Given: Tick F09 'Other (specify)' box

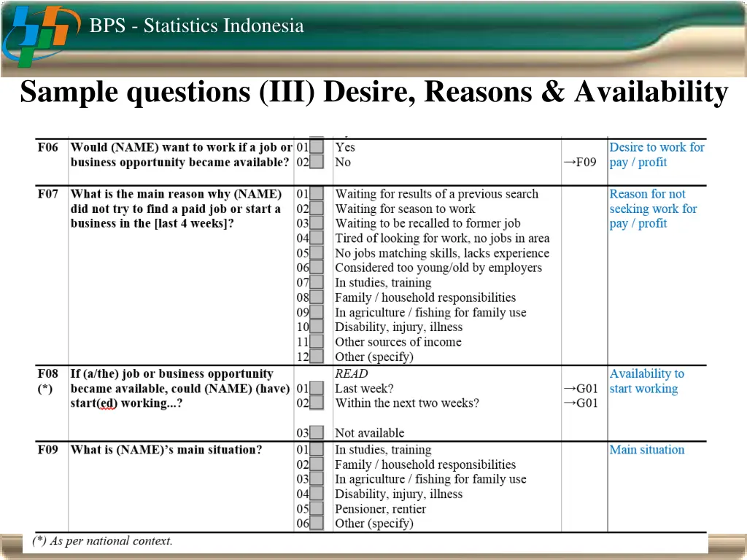Looking at the screenshot, I should (x=317, y=524).
